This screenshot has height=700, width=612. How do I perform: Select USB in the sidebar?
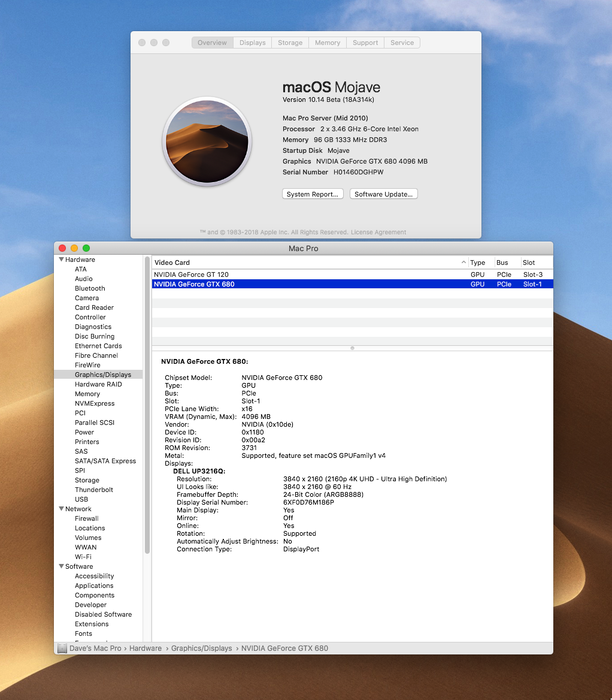pos(81,499)
